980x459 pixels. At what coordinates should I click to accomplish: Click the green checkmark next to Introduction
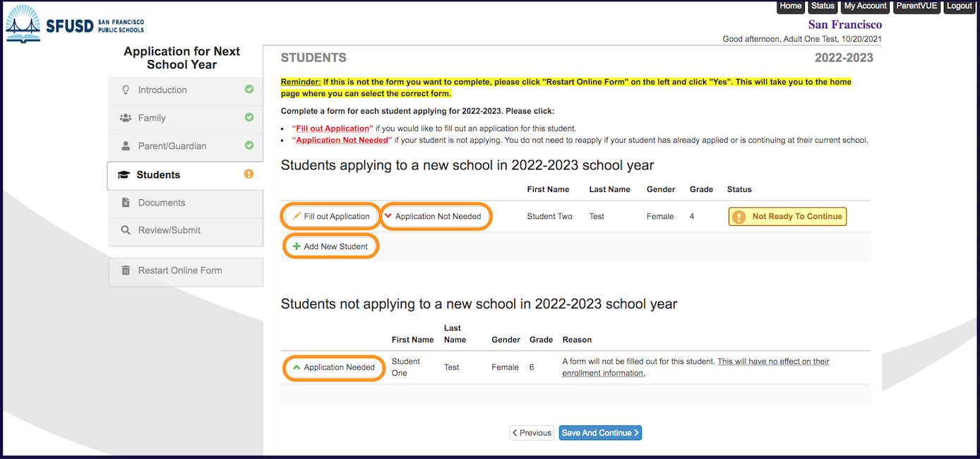coord(249,90)
